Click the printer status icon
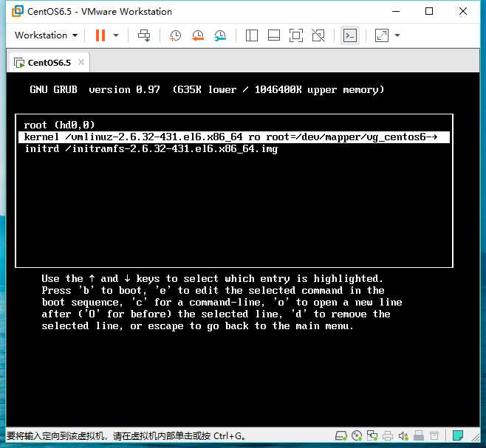Image resolution: width=486 pixels, height=448 pixels. tap(388, 435)
